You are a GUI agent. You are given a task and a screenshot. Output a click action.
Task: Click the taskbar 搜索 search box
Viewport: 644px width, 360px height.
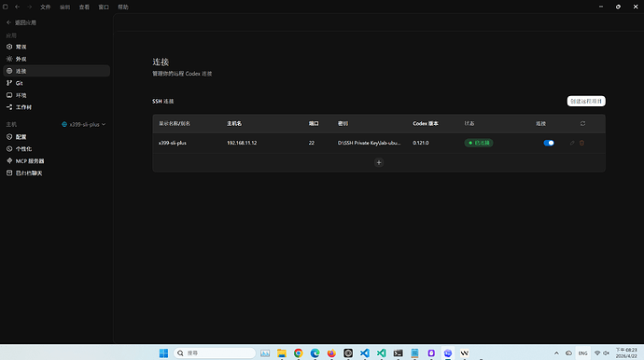click(x=215, y=353)
